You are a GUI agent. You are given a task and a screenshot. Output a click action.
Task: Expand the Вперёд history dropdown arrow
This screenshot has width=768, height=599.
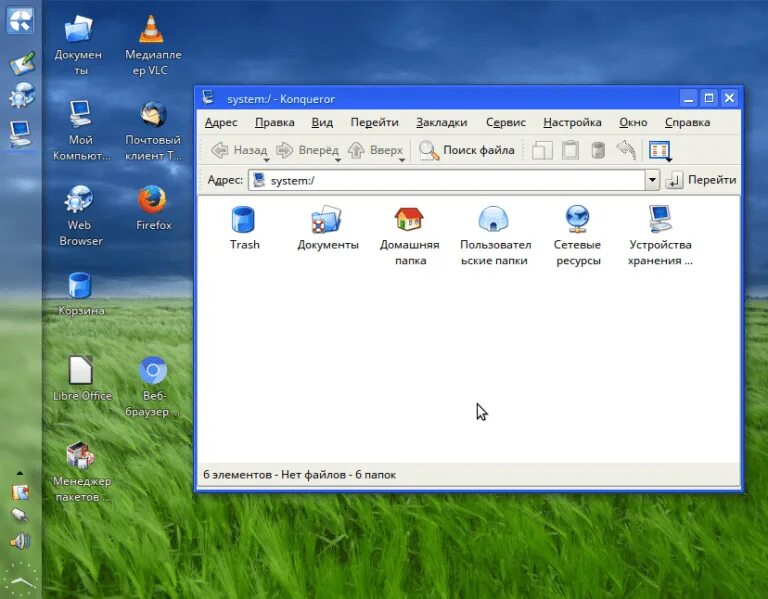[x=338, y=160]
